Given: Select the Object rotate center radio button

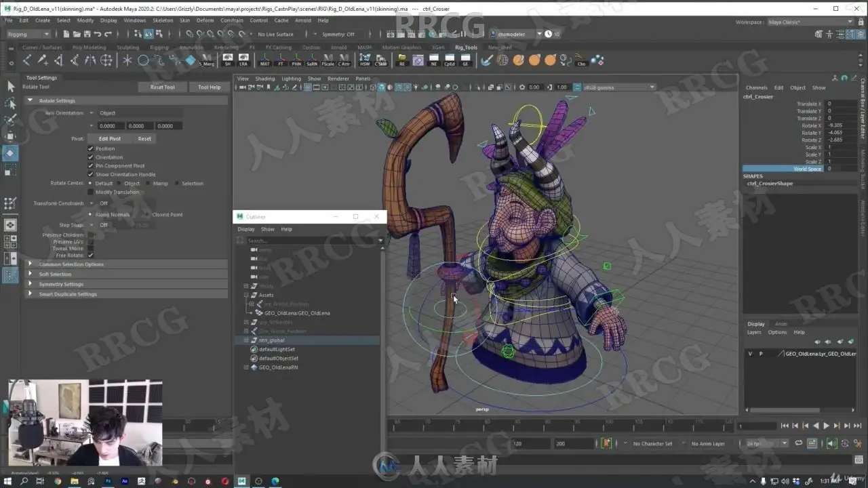Looking at the screenshot, I should pyautogui.click(x=119, y=184).
